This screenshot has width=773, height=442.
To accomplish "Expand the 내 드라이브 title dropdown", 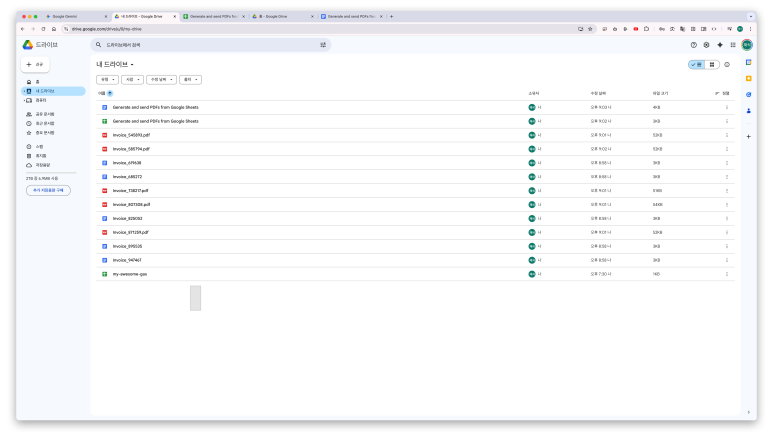I will click(133, 64).
